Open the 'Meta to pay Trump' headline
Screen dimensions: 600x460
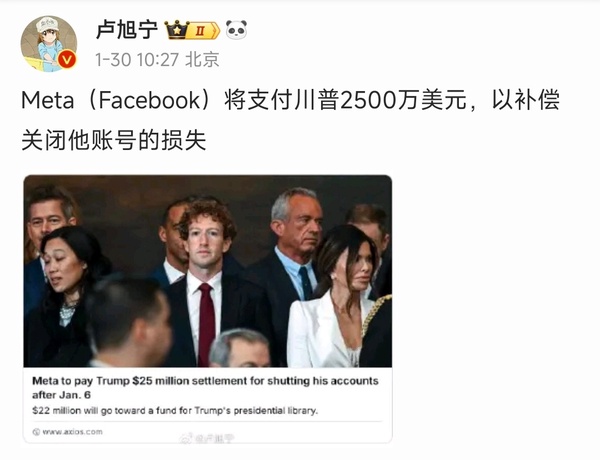pyautogui.click(x=205, y=388)
